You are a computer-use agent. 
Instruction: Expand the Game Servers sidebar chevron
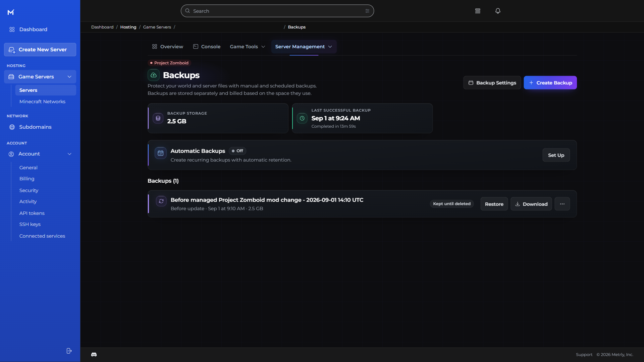(x=69, y=77)
